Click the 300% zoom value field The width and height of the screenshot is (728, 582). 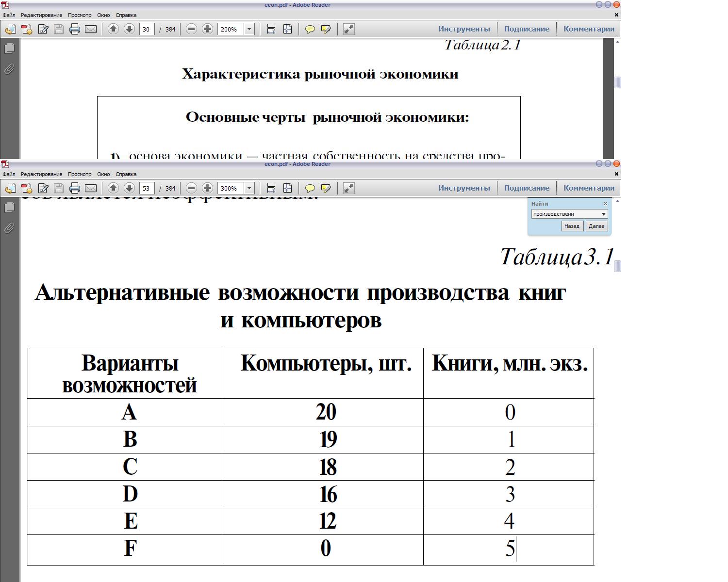pyautogui.click(x=231, y=188)
